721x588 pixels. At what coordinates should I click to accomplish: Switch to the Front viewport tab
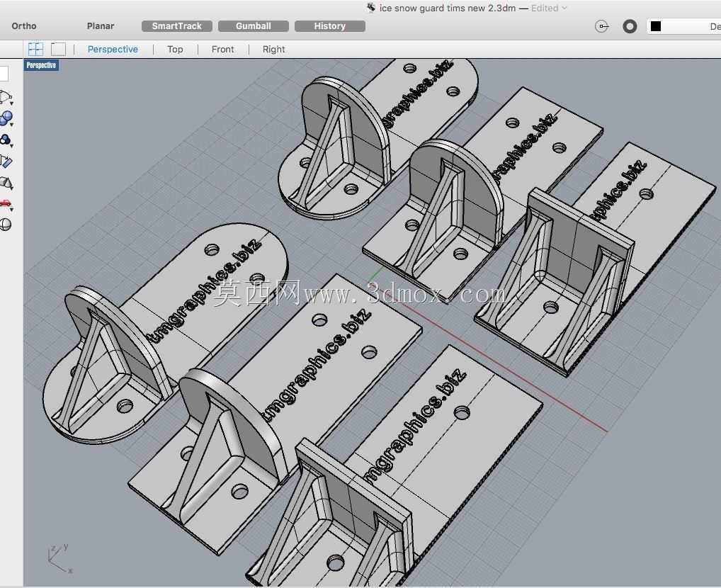pos(222,49)
